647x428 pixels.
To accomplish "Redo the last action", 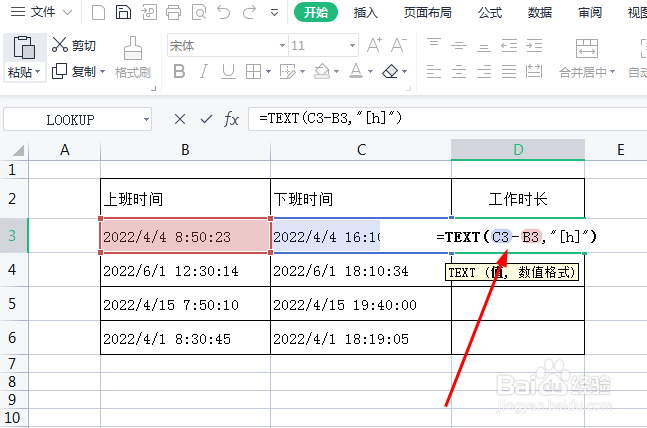I will pos(249,12).
